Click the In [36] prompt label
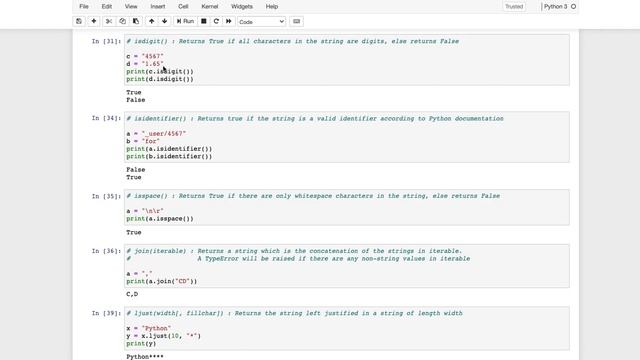 [106, 251]
